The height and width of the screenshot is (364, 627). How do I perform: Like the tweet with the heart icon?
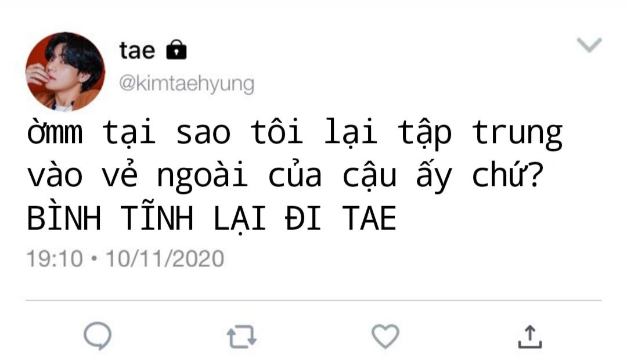385,336
